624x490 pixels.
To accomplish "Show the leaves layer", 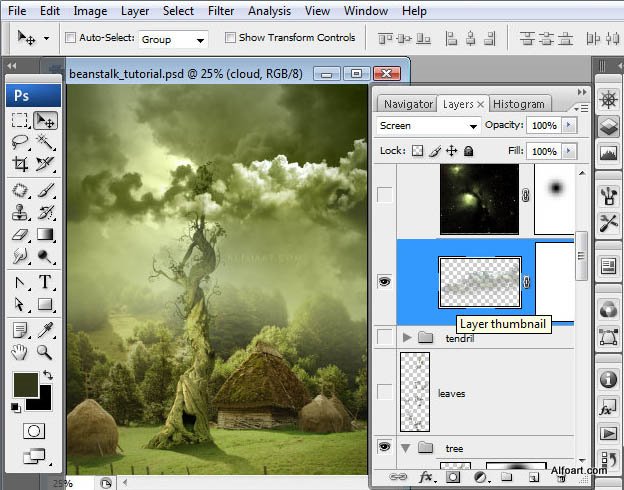I will 384,393.
